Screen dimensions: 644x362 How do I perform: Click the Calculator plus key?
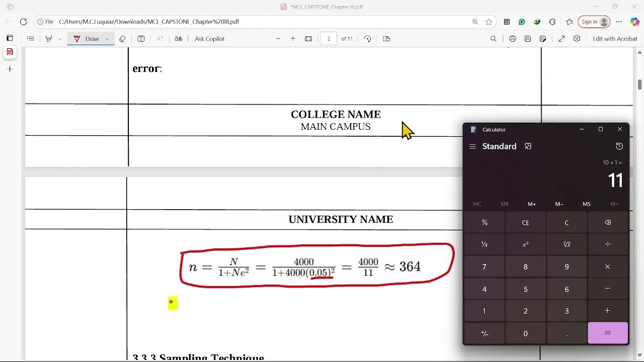608,311
